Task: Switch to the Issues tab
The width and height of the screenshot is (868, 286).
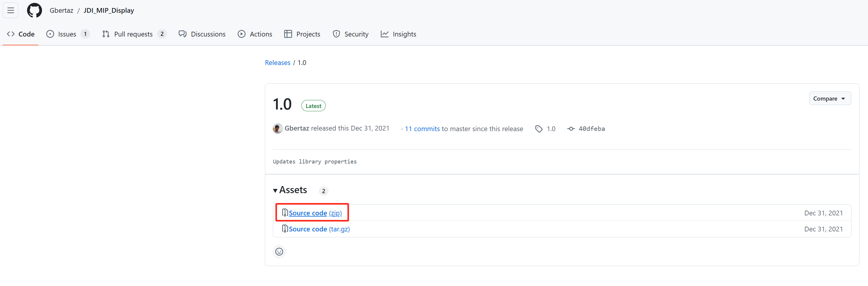Action: tap(68, 34)
